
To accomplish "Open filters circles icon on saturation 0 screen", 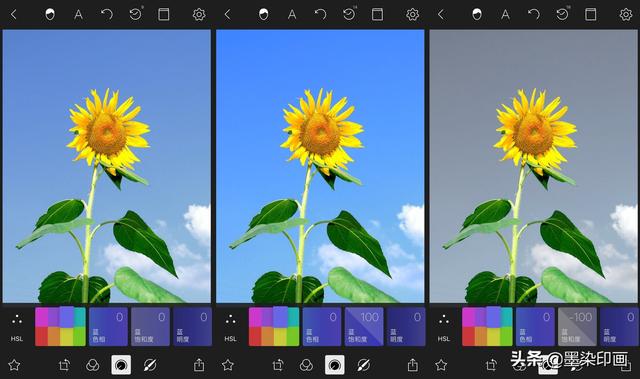I will [93, 365].
